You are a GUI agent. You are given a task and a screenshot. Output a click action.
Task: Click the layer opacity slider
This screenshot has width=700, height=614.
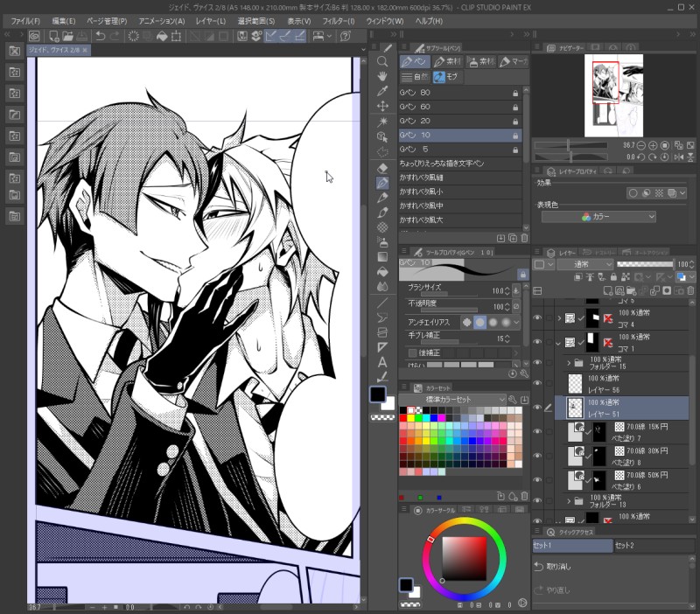pyautogui.click(x=645, y=265)
